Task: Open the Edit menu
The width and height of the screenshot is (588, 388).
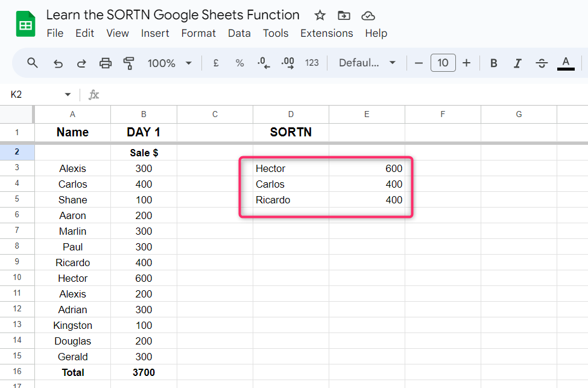Action: 85,33
